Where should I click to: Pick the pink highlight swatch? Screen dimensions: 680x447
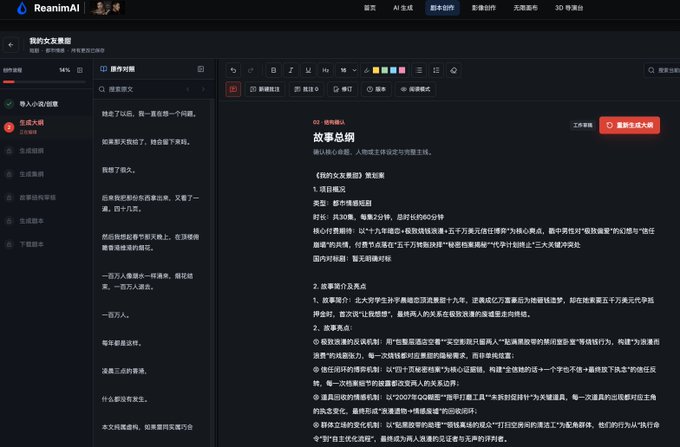point(402,70)
